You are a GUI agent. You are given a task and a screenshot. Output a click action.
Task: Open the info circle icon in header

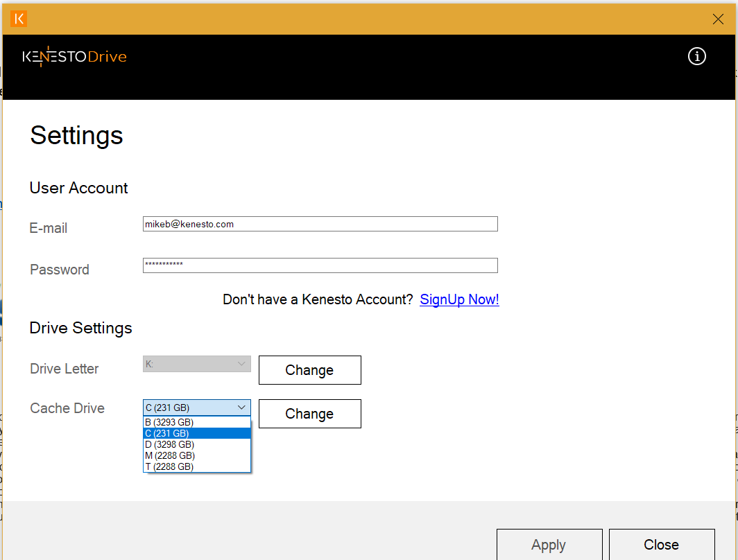696,56
